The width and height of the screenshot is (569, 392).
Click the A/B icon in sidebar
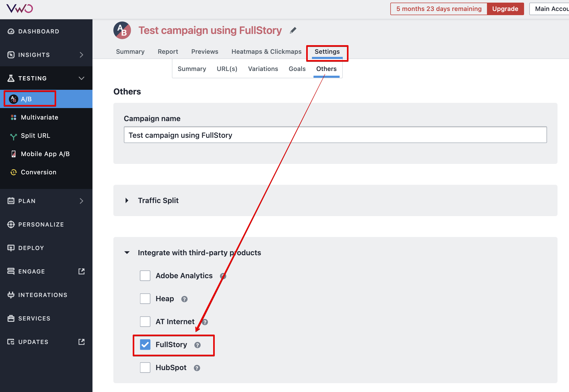[14, 99]
